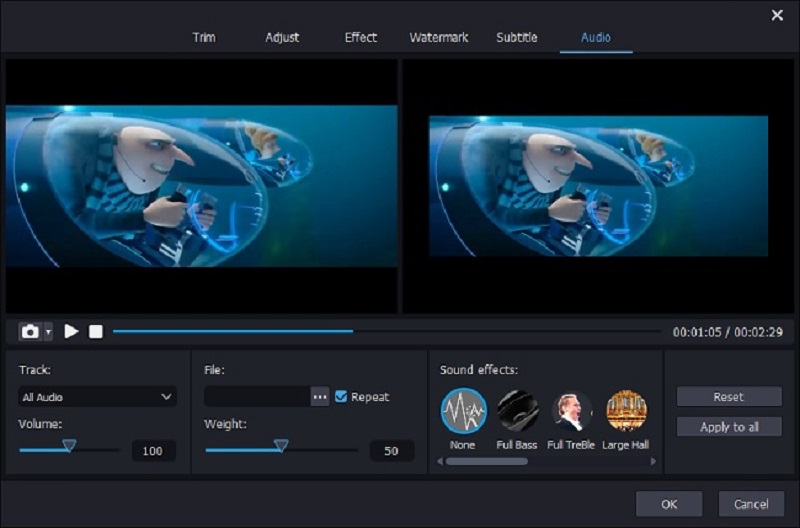Go to the Subtitle tab
This screenshot has width=800, height=528.
pos(516,37)
